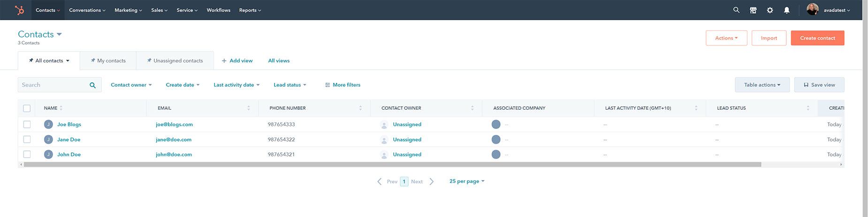Image resolution: width=868 pixels, height=217 pixels.
Task: Open avadatest account menu
Action: [837, 10]
